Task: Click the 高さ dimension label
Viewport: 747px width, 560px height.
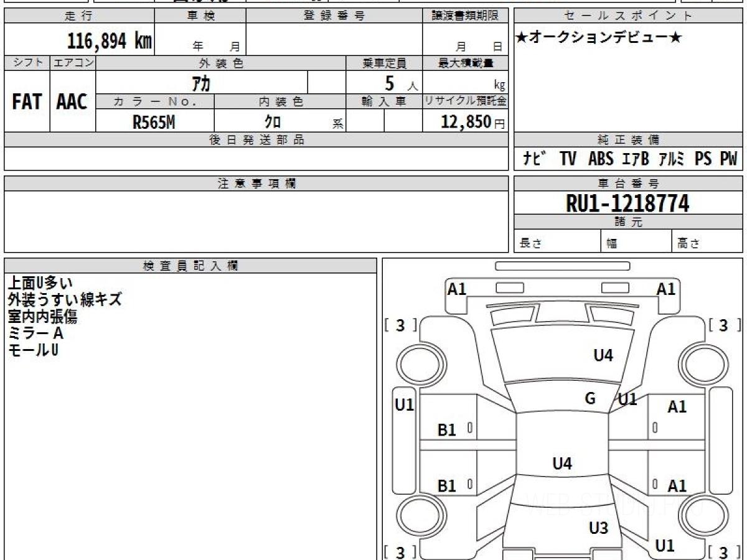Action: (688, 244)
